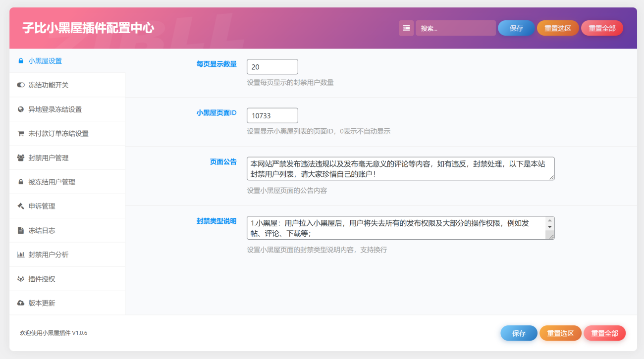Click the cart icon beside 未付款订单冻结设置
The width and height of the screenshot is (644, 359).
21,134
